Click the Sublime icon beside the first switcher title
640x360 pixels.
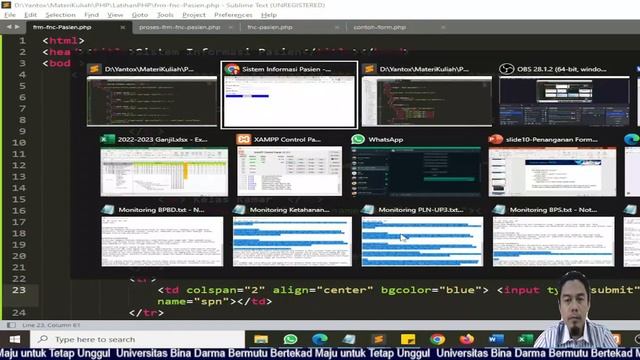(x=94, y=69)
